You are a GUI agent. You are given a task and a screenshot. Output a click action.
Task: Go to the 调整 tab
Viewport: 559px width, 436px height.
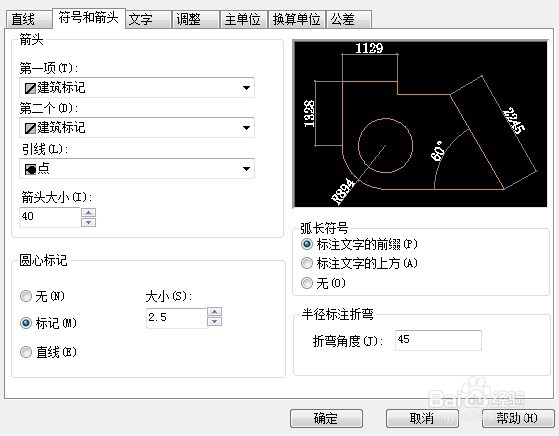195,20
